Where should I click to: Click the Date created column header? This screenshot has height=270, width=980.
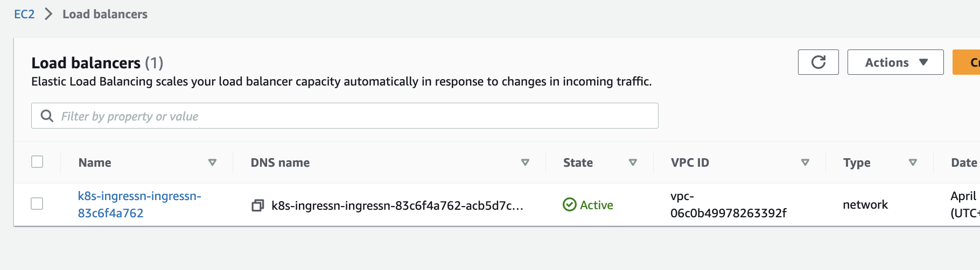point(965,162)
